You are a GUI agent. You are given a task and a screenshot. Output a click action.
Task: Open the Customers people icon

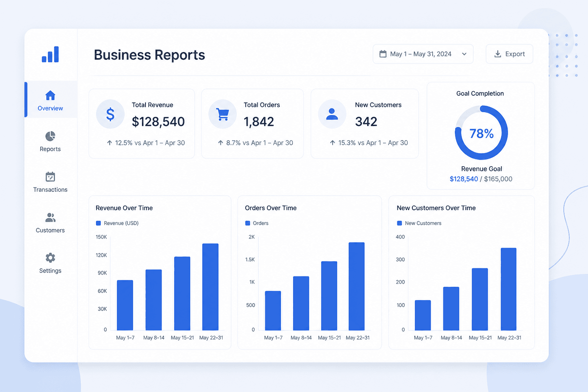tap(50, 217)
